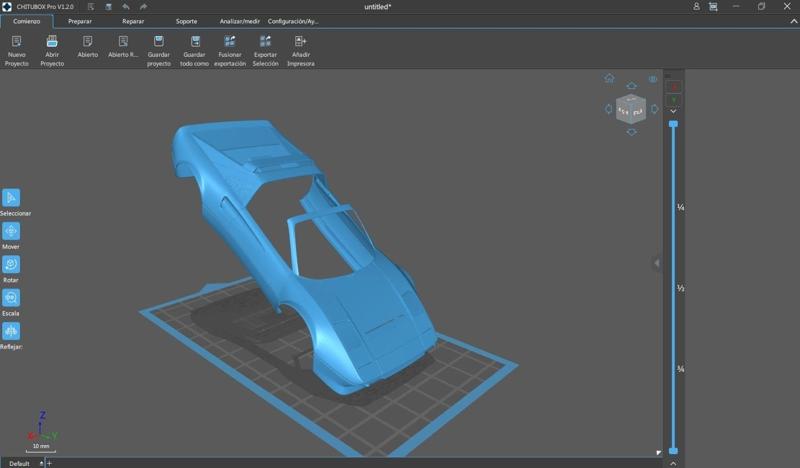Expand the collapsed right side panel arrow
Screen dimensions: 800x468
tap(657, 264)
